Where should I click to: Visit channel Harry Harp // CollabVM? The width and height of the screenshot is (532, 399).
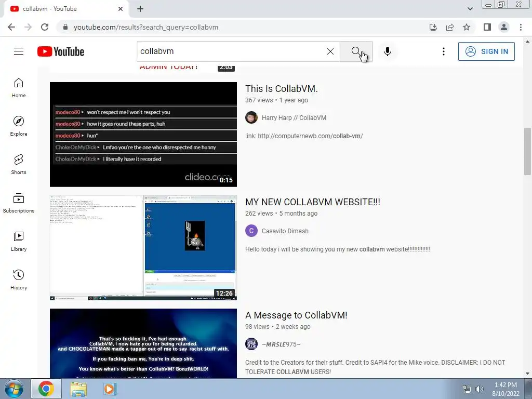(x=294, y=118)
